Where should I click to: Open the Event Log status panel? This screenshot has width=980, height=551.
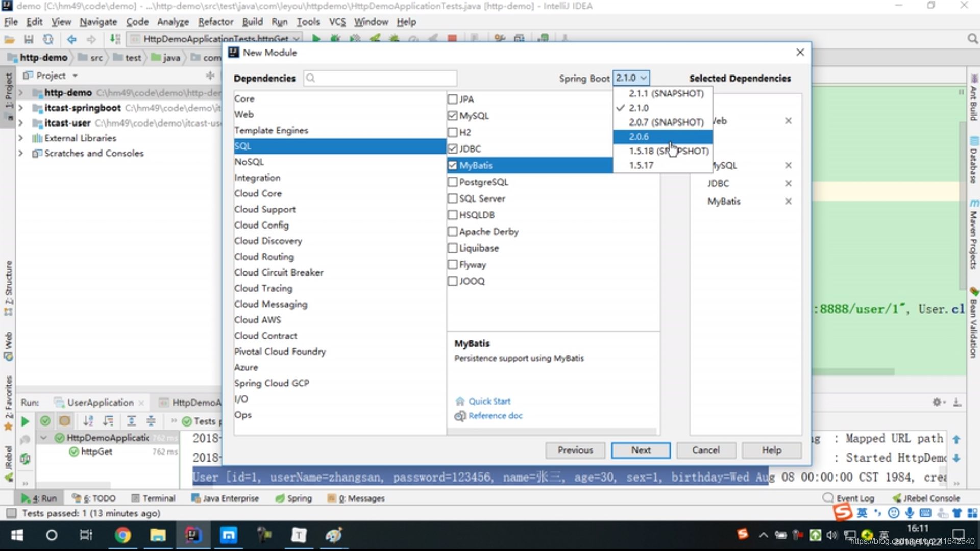(x=849, y=498)
